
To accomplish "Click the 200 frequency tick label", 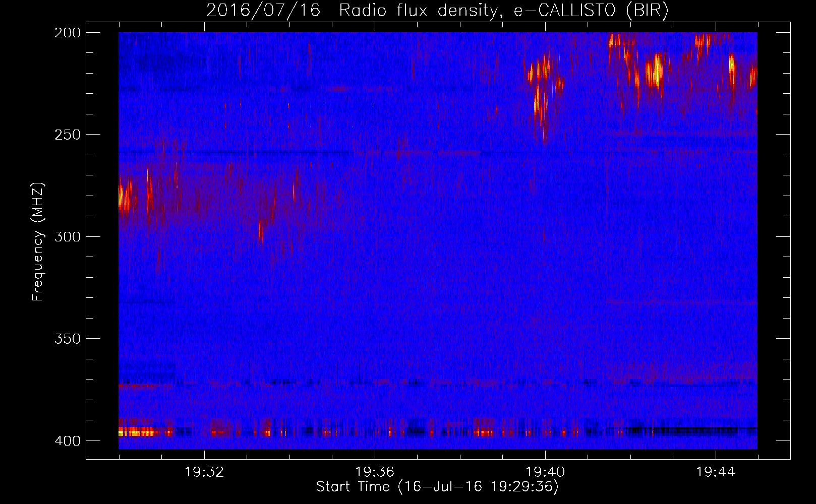I will tap(68, 33).
